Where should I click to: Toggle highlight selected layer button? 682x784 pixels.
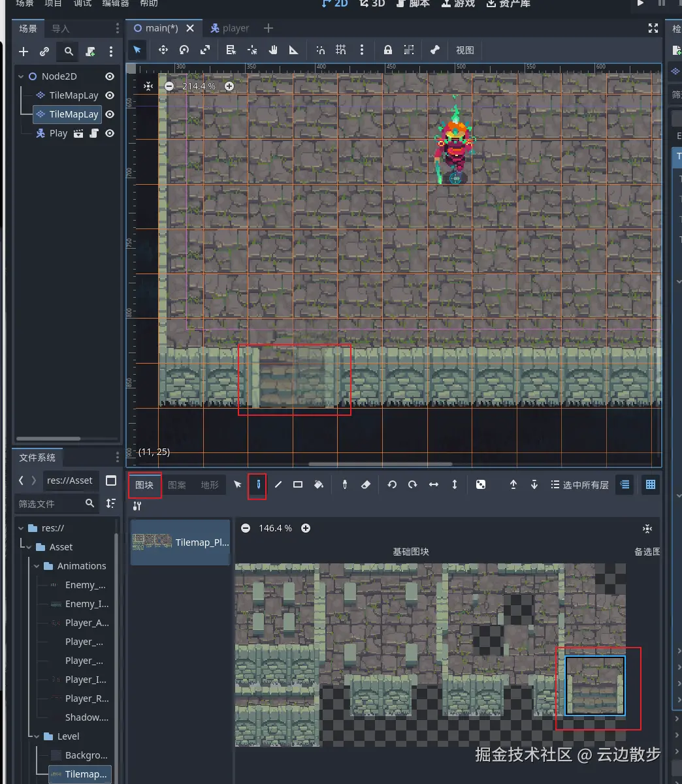click(625, 485)
